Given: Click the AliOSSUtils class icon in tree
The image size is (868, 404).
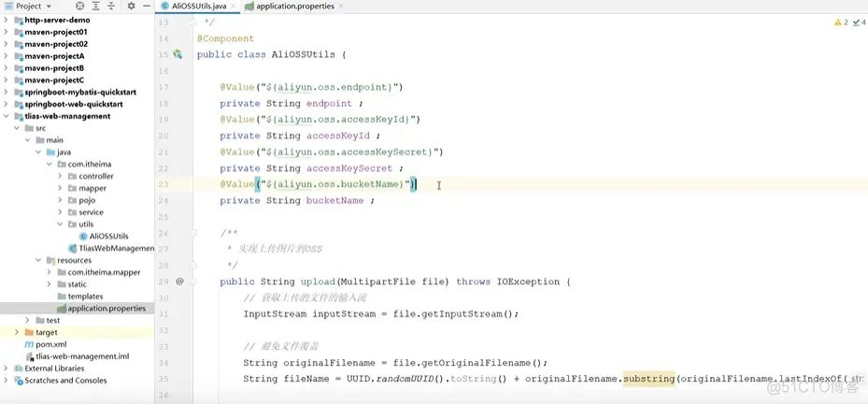Looking at the screenshot, I should point(83,236).
